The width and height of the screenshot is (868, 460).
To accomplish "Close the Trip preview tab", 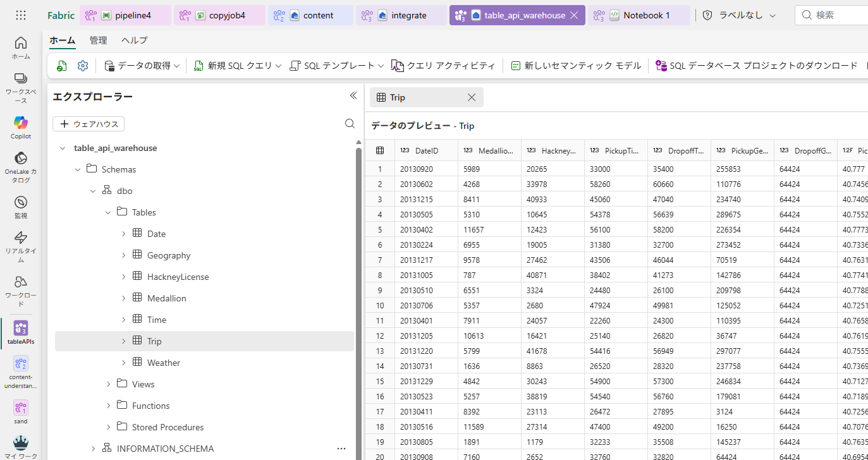I will pos(472,97).
